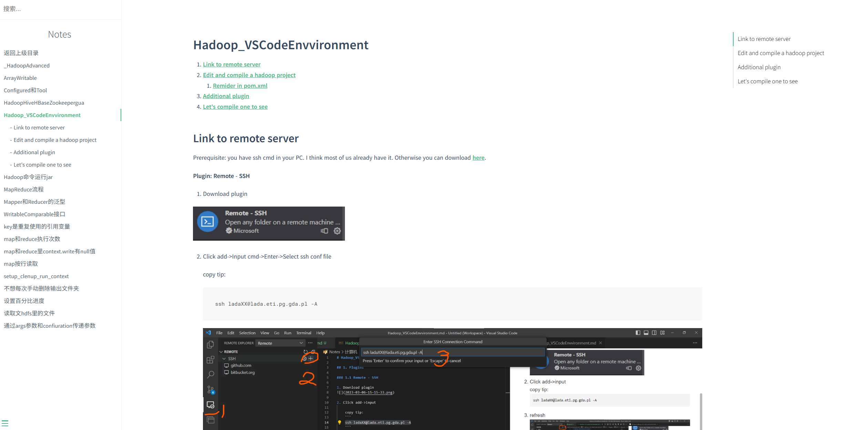This screenshot has height=430, width=868.
Task: Click the 'Click add->Input cmd' step text
Action: [x=267, y=256]
